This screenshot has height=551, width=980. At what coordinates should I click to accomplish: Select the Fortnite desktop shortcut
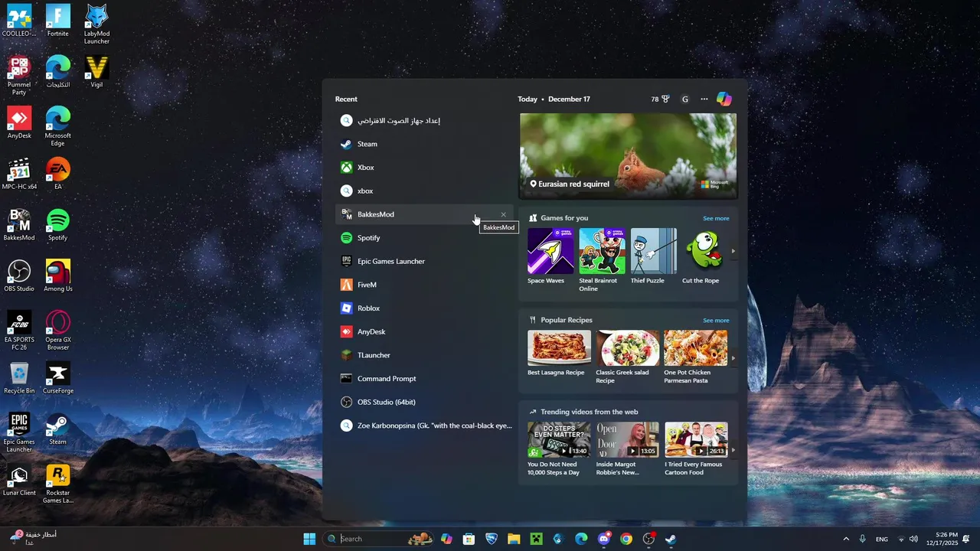point(57,21)
